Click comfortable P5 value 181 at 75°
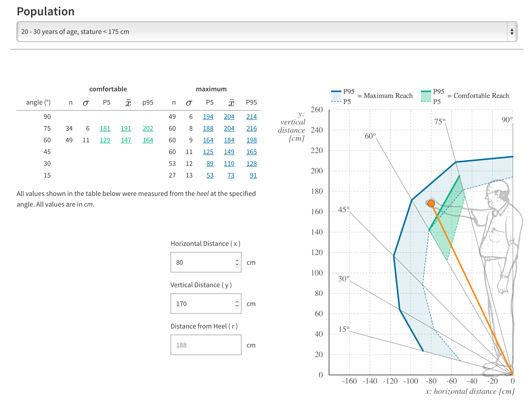This screenshot has height=403, width=532. pyautogui.click(x=105, y=128)
